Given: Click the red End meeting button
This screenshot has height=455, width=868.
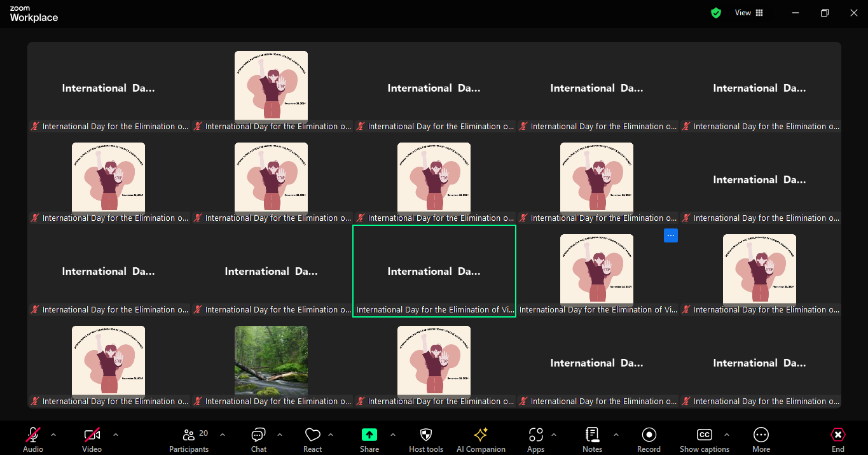Looking at the screenshot, I should [838, 439].
